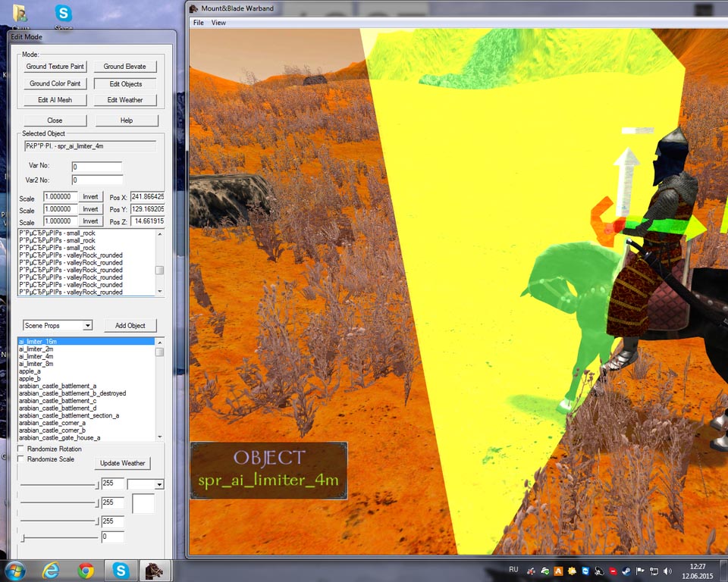Open the View menu
Image resolution: width=728 pixels, height=582 pixels.
[218, 23]
